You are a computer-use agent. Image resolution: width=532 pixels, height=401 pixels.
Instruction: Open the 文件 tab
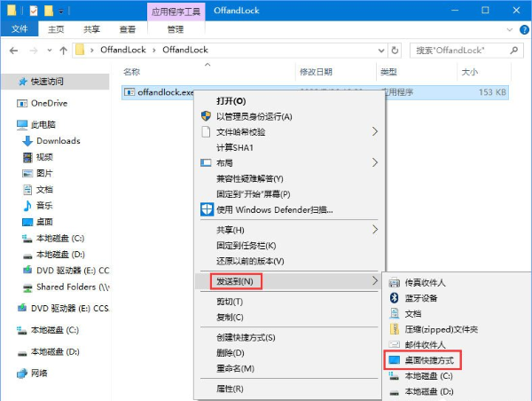click(x=20, y=29)
